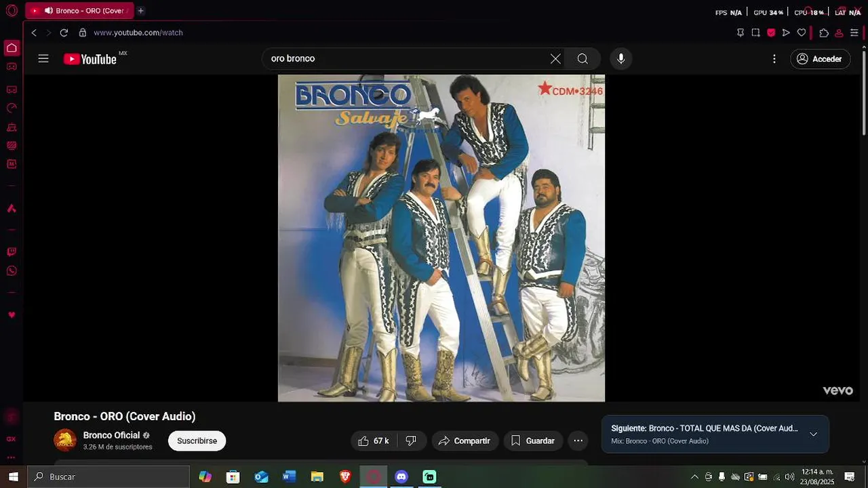
Task: Like the video showing 67 k
Action: click(x=373, y=441)
